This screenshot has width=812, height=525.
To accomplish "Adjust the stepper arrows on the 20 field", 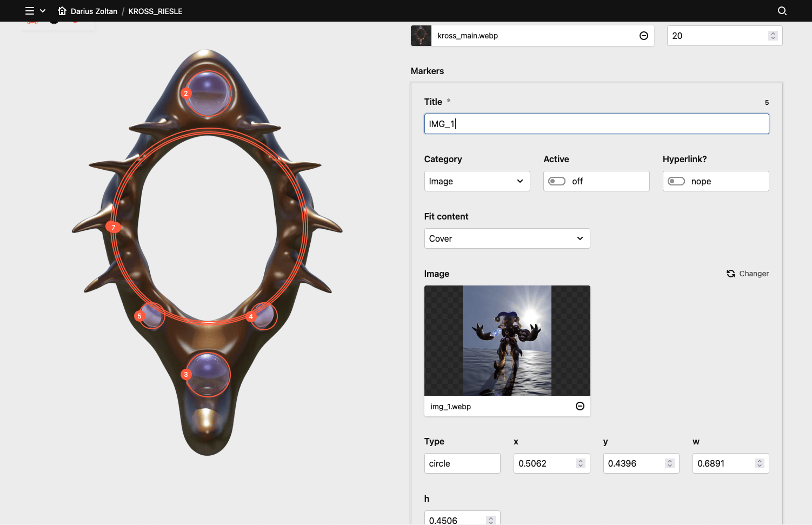I will pyautogui.click(x=773, y=36).
